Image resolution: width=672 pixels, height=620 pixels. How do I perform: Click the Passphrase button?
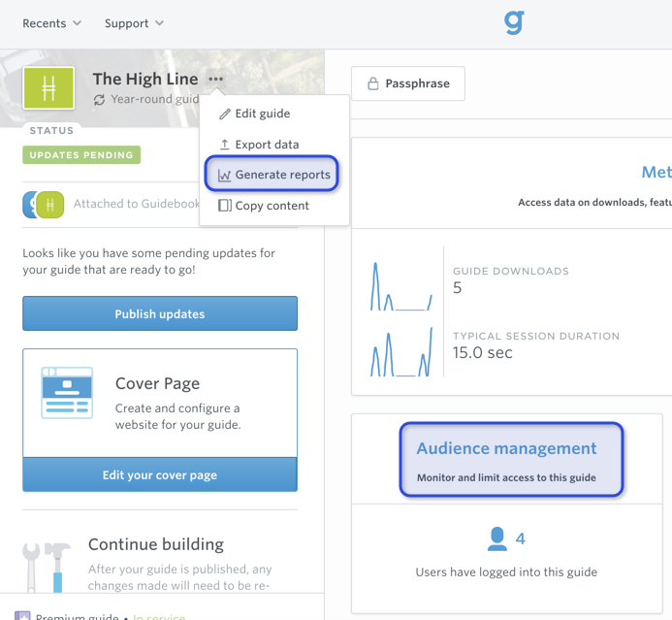coord(408,83)
